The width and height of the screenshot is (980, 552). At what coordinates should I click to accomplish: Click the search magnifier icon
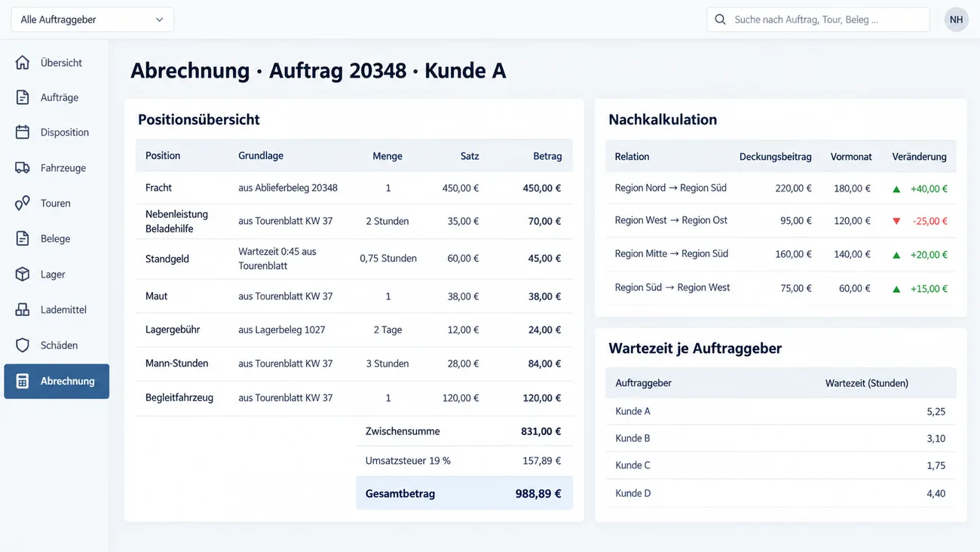(x=720, y=20)
